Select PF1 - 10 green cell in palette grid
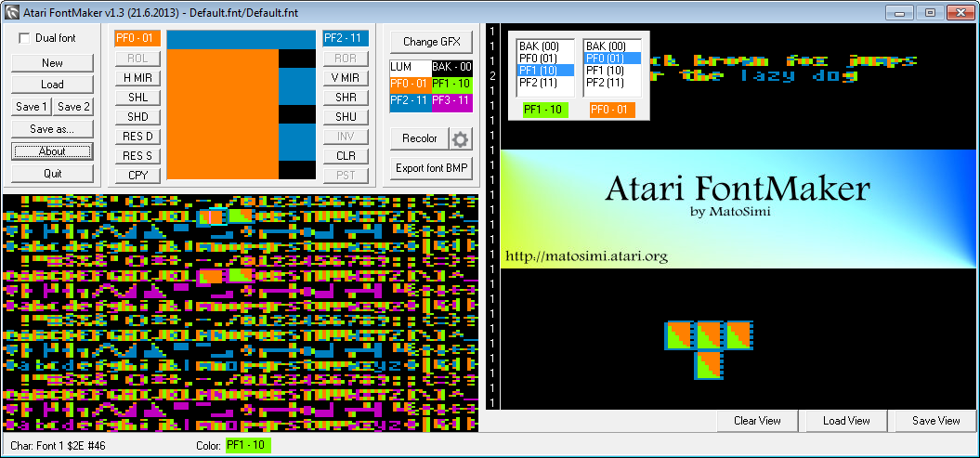 [451, 85]
